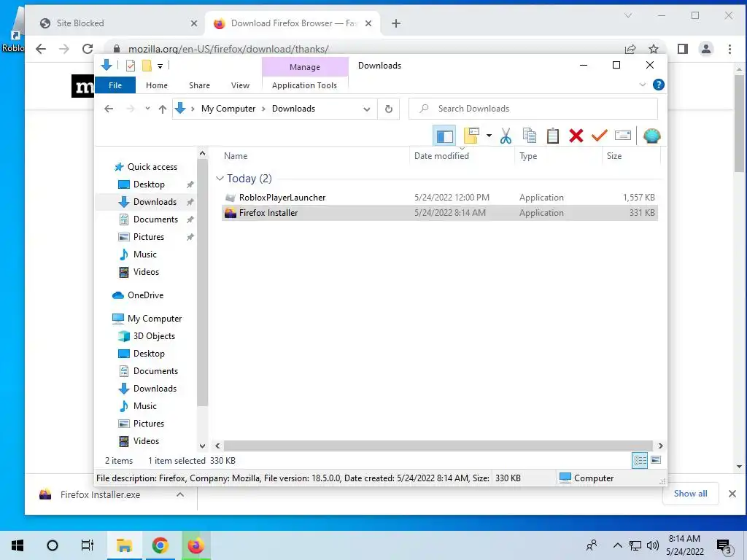
Task: Open the Application Tools tab
Action: coord(304,85)
